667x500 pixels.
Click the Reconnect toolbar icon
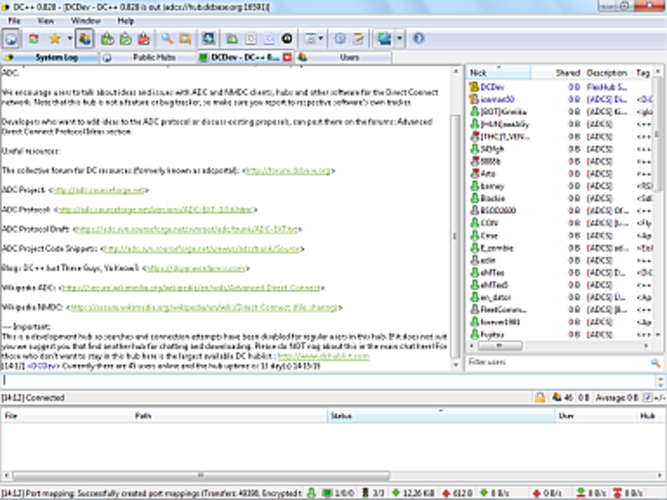(x=34, y=39)
